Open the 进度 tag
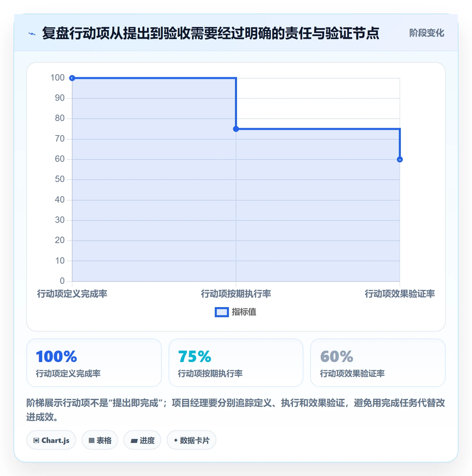Screen dimensions: 472x476 (142, 440)
